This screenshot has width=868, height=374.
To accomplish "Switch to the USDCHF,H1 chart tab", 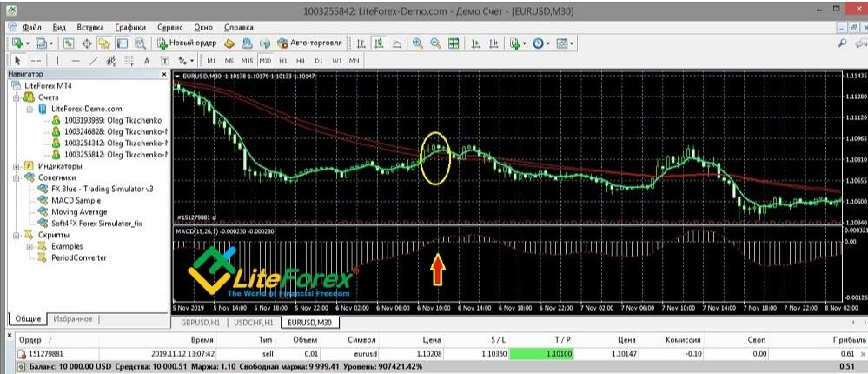I will (254, 322).
